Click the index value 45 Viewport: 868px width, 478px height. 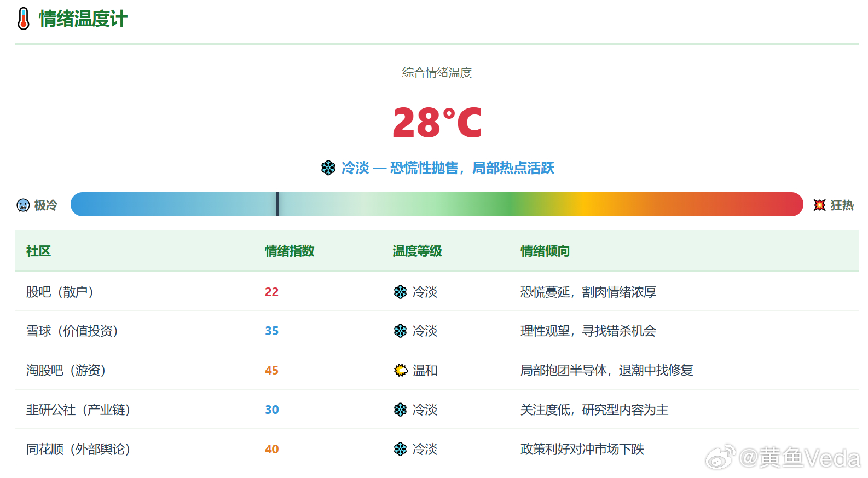(x=271, y=370)
